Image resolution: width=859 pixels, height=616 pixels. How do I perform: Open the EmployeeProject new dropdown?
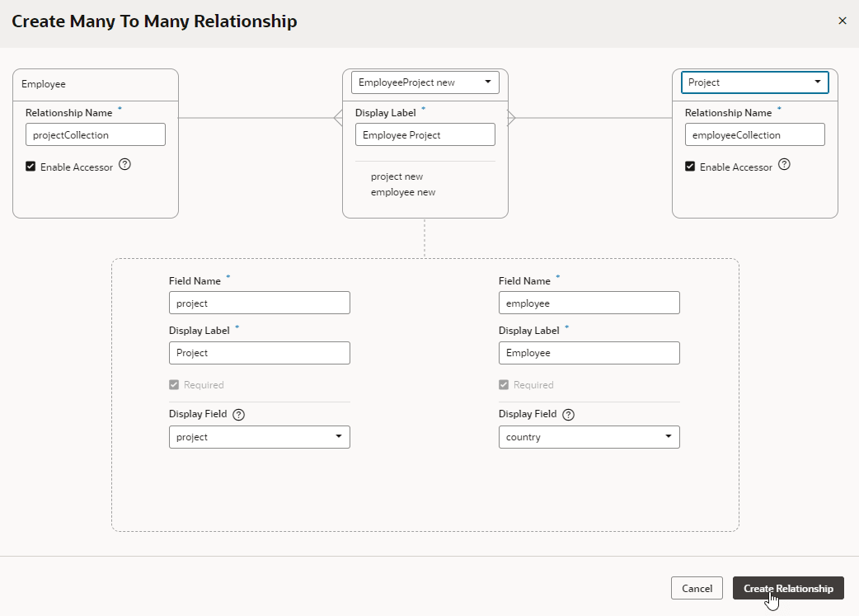[425, 82]
